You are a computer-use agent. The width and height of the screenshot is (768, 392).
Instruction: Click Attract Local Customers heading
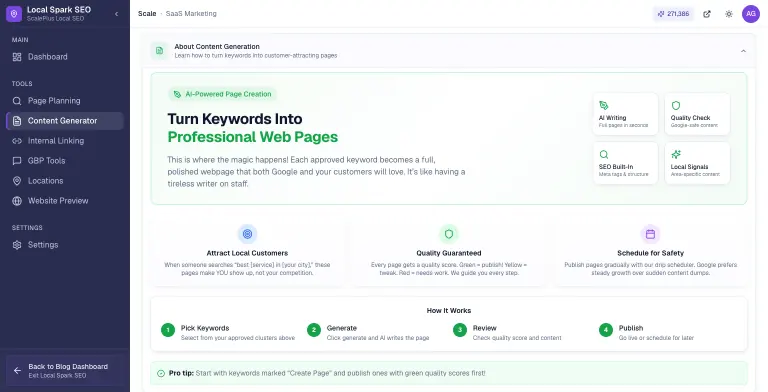pyautogui.click(x=247, y=253)
